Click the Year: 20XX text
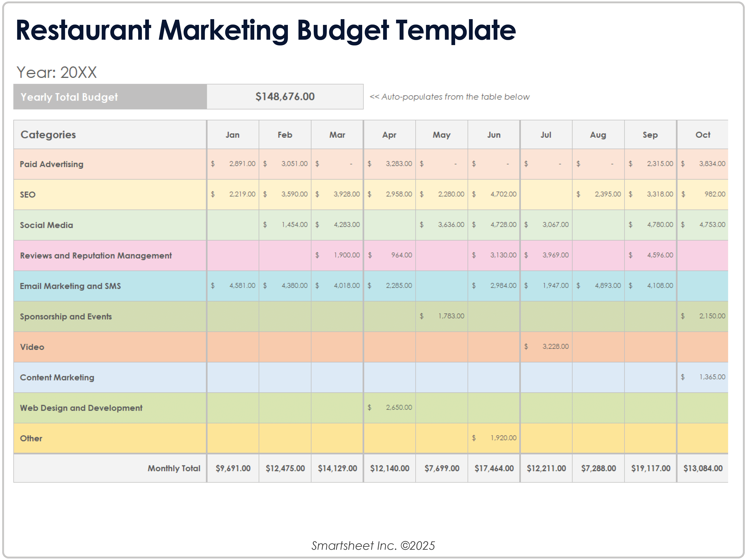 pyautogui.click(x=57, y=72)
